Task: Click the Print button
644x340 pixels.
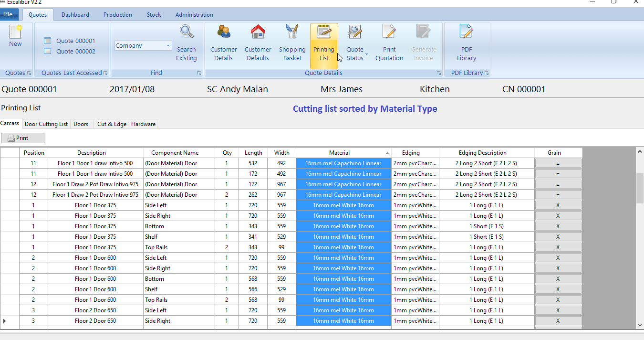Action: click(x=23, y=138)
